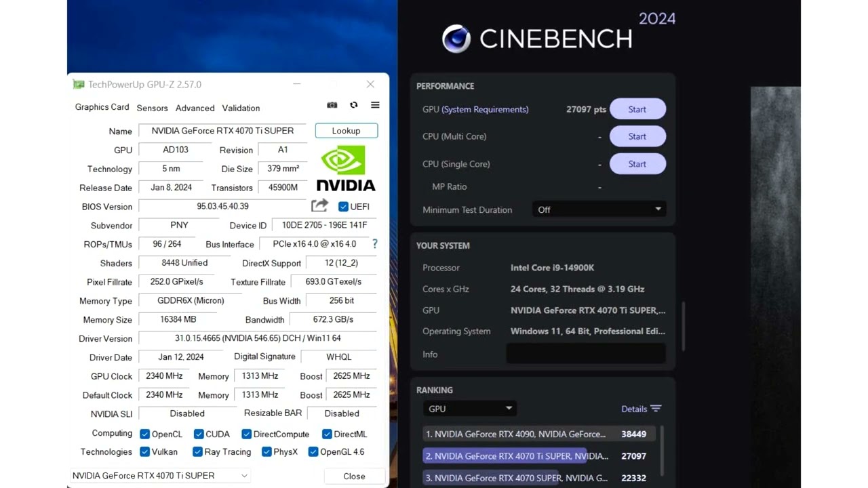Start the GPU benchmark in Cinebench
This screenshot has height=488, width=868.
[x=637, y=109]
